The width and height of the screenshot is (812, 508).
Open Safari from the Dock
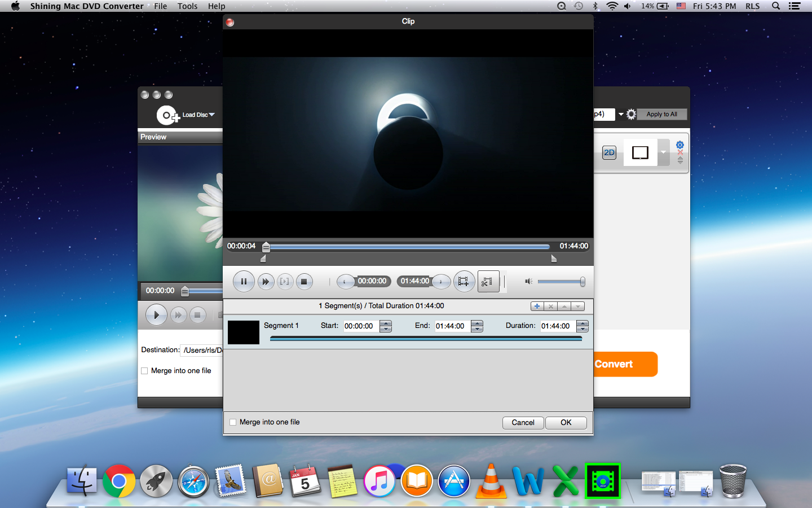(x=193, y=481)
